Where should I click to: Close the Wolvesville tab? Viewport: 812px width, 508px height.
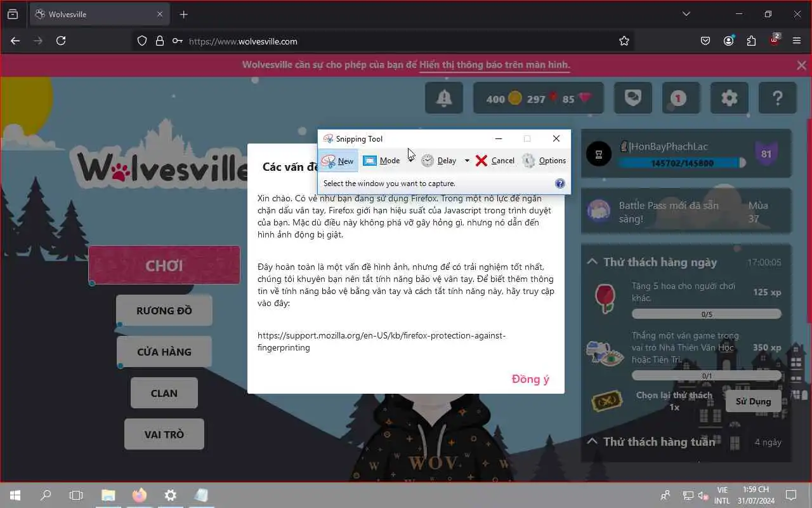[160, 14]
